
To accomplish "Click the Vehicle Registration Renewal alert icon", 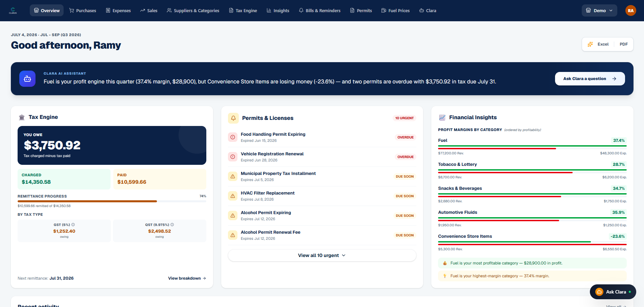I will tap(233, 157).
